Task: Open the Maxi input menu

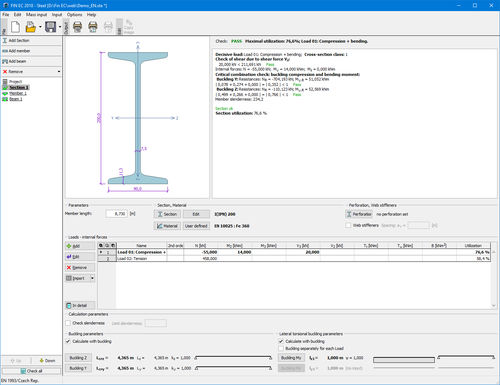Action: pos(36,15)
